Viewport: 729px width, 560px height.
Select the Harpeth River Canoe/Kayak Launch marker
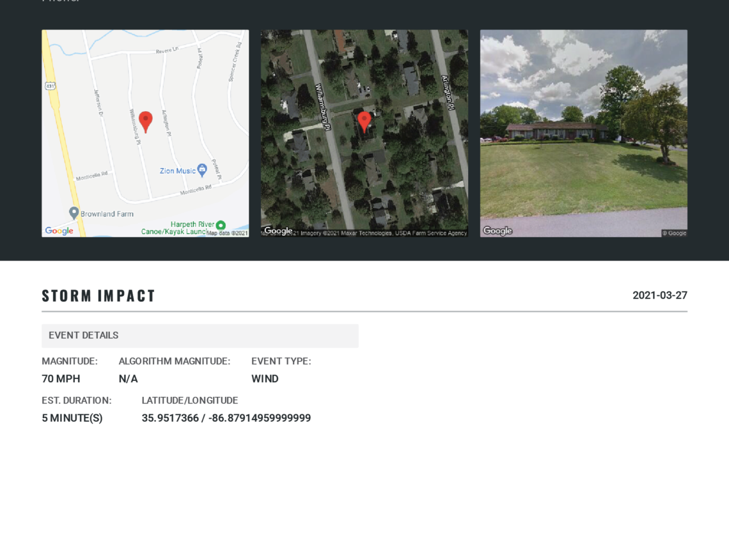(x=221, y=225)
